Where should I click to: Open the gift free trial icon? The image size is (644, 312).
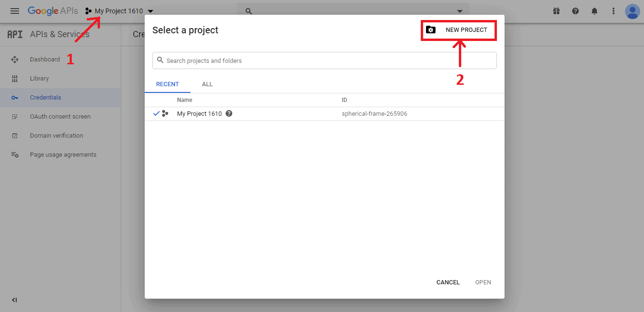coord(556,11)
